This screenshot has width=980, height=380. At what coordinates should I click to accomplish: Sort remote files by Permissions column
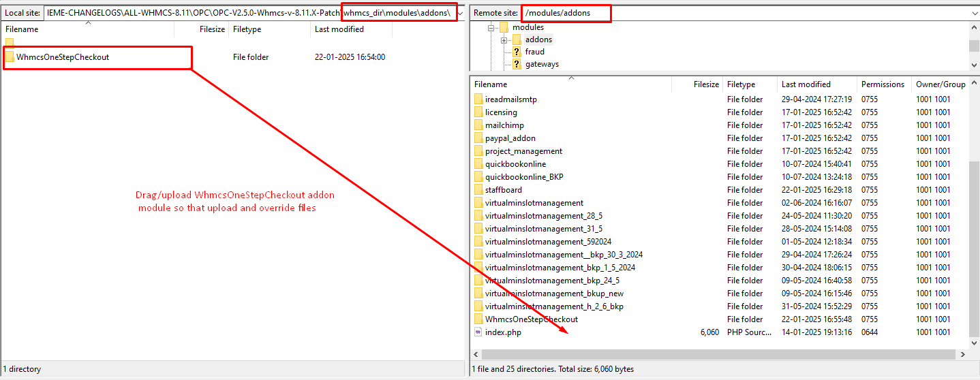pyautogui.click(x=883, y=84)
